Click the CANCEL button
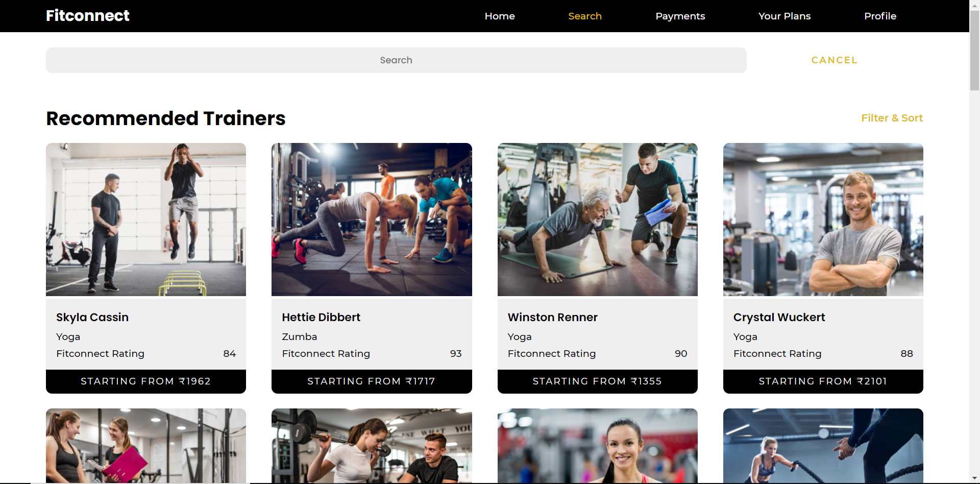This screenshot has width=980, height=484. point(835,60)
